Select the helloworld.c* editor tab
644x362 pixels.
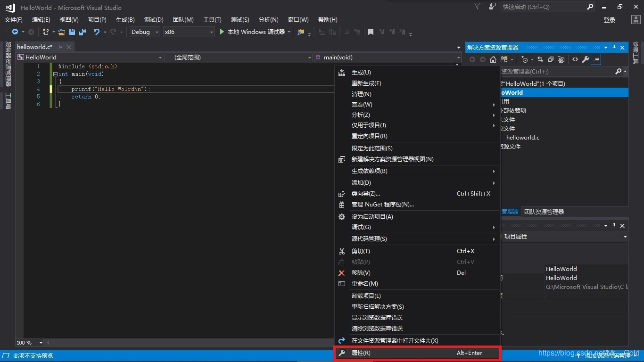point(34,47)
